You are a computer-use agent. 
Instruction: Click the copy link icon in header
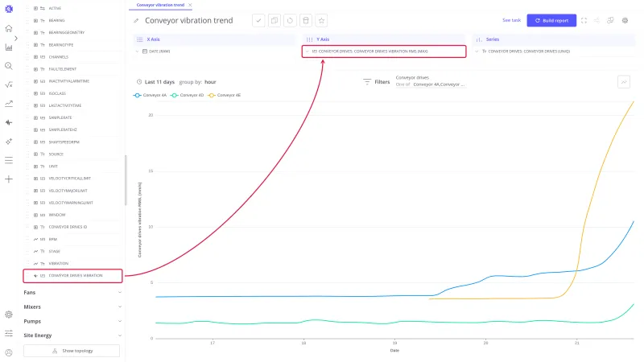click(x=610, y=21)
